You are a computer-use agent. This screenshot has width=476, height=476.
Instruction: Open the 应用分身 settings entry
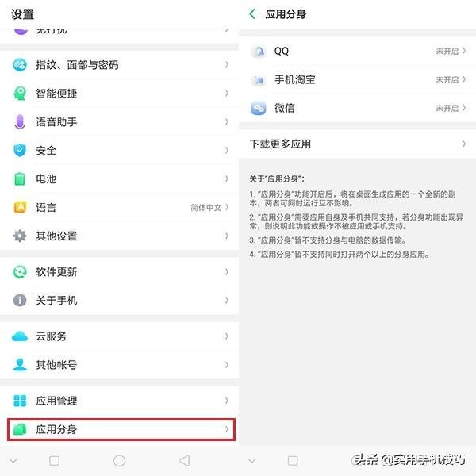coord(121,429)
